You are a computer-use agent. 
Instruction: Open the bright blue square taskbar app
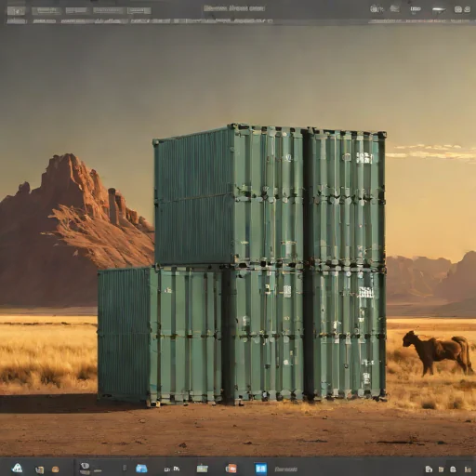(x=260, y=469)
